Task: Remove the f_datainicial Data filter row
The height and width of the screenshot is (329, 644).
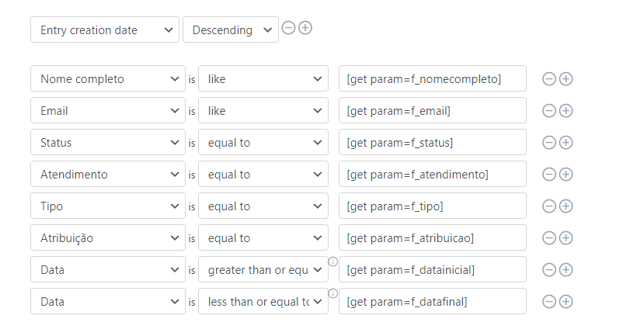Action: pyautogui.click(x=548, y=270)
